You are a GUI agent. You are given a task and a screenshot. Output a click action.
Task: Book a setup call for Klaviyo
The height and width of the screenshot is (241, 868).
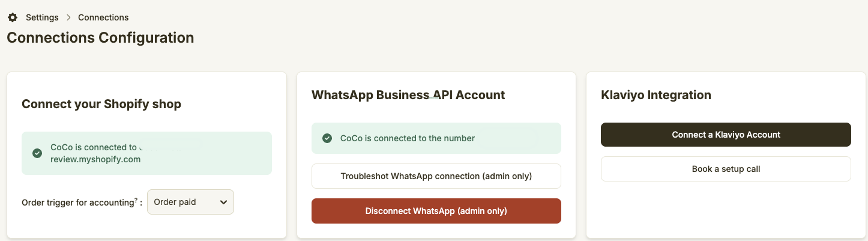[726, 169]
